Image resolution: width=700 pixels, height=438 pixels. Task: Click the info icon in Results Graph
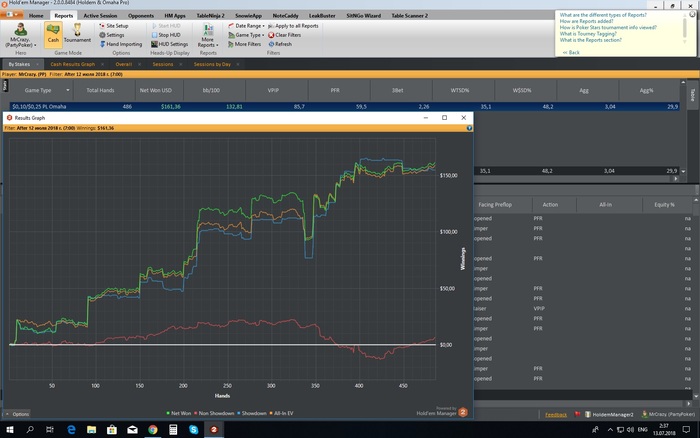point(469,128)
